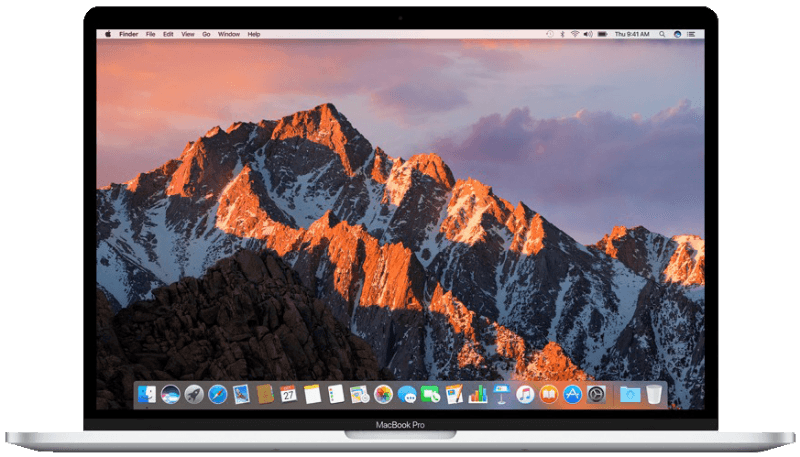Launch FaceTime from the Dock
Screen dimensions: 800x457
pos(430,395)
